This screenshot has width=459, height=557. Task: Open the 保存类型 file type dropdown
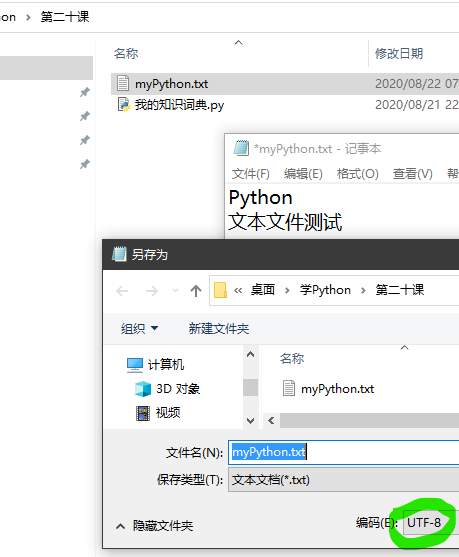point(344,480)
